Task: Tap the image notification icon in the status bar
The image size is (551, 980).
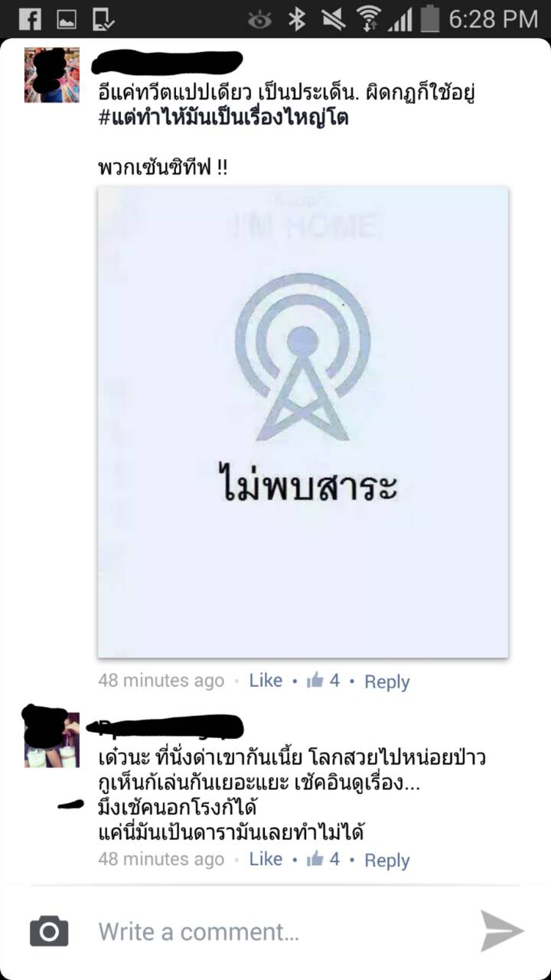Action: (x=67, y=19)
